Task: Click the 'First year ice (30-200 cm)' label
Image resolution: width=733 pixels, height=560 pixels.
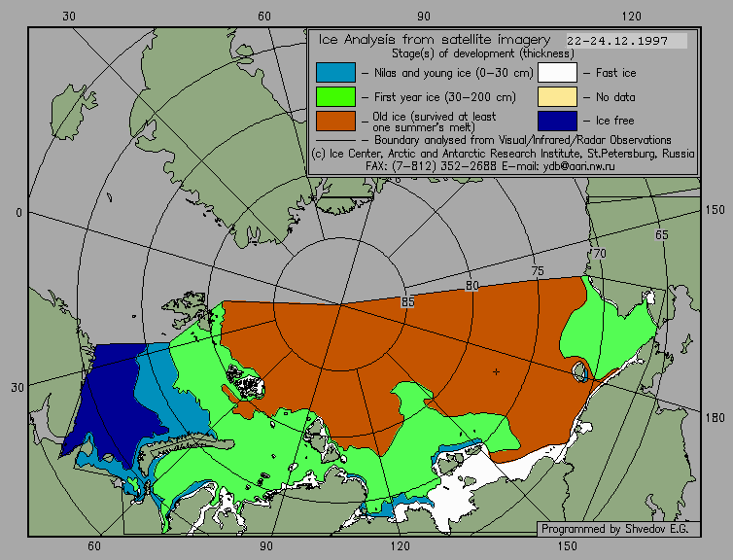Action: 445,97
